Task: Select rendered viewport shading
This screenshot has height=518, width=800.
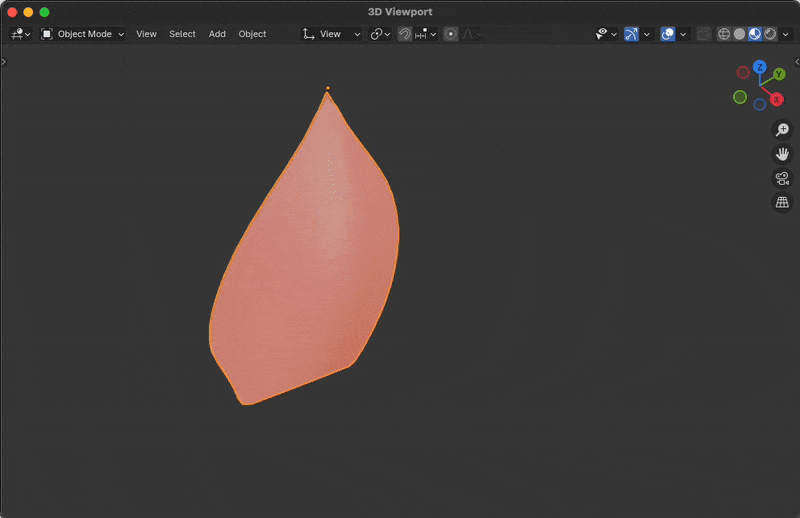Action: point(770,34)
